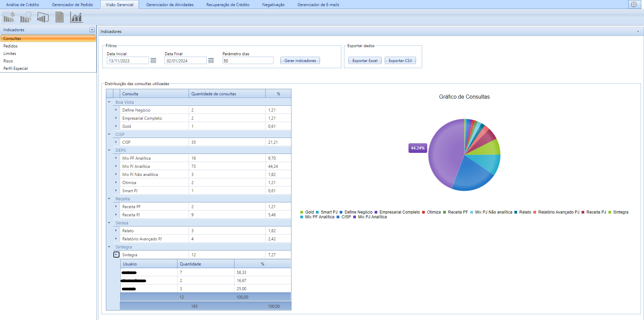Screen dimensions: 644x320
Task: Expand the Define Negócio row
Action: [x=116, y=110]
